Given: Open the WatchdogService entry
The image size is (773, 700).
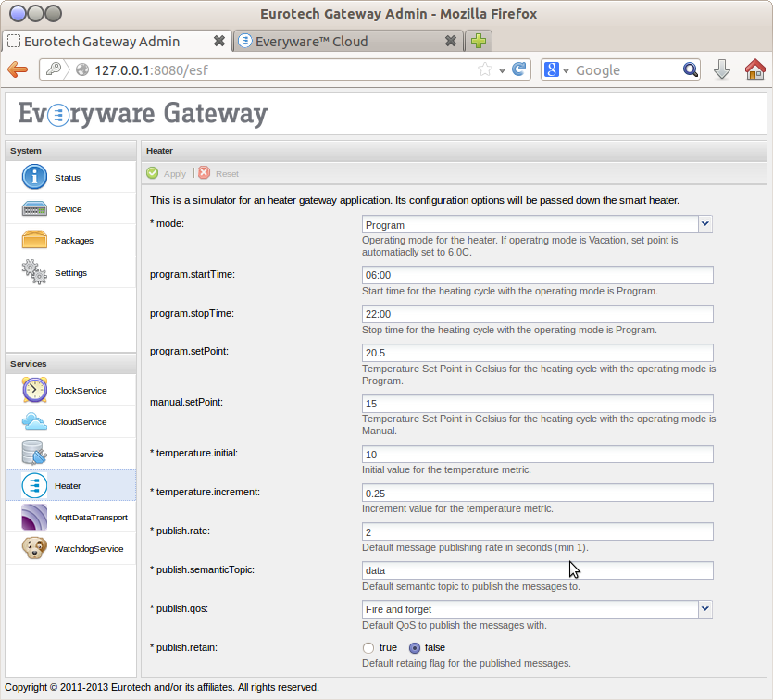Looking at the screenshot, I should click(x=71, y=549).
